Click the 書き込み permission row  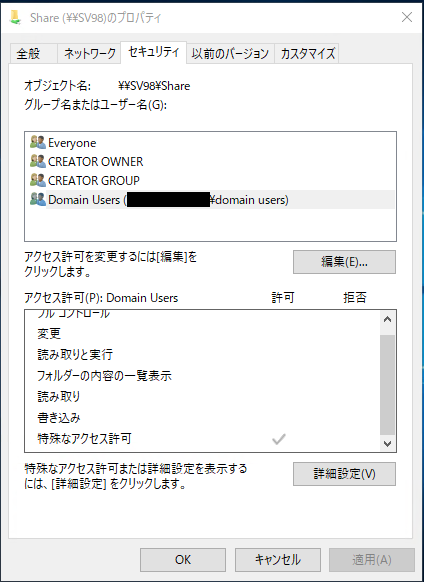coord(202,418)
